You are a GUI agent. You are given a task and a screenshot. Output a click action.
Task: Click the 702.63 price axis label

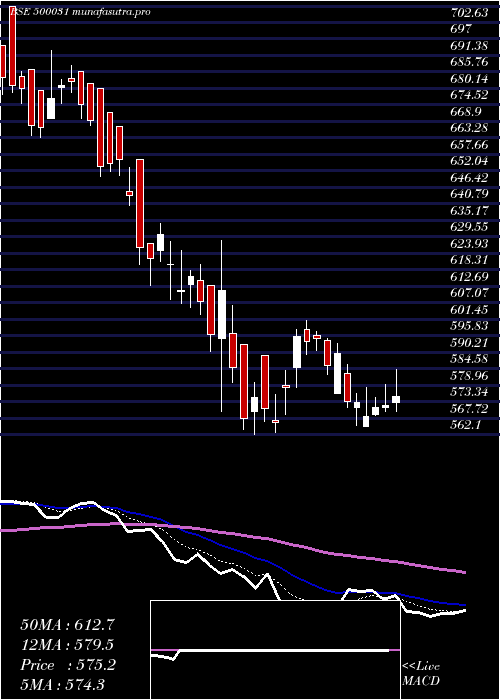pyautogui.click(x=469, y=13)
